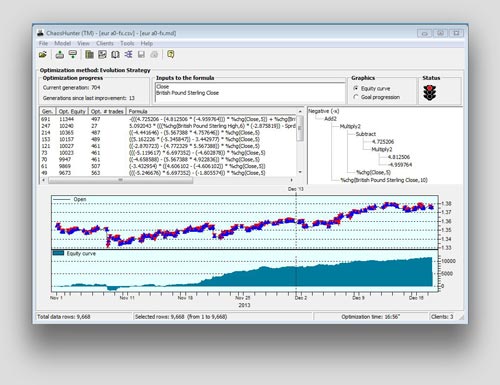This screenshot has width=500, height=385.
Task: Select the Subtract tree node
Action: coord(366,134)
